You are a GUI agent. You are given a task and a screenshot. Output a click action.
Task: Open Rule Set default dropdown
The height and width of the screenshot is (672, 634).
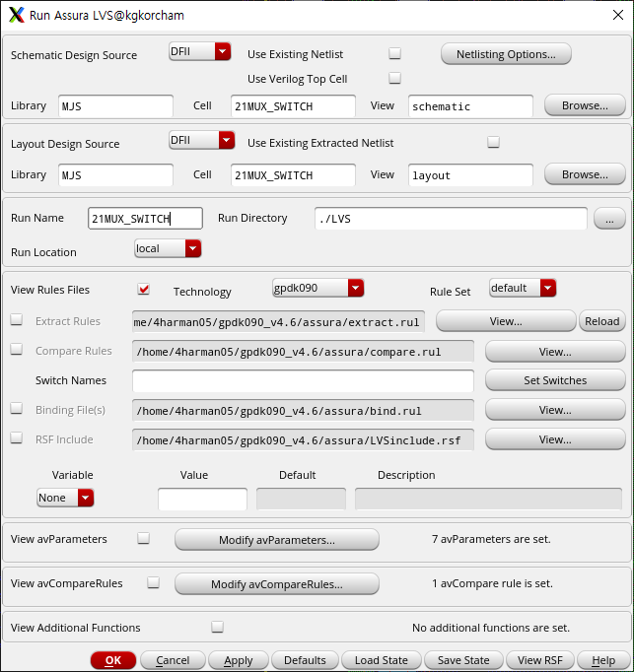point(523,288)
